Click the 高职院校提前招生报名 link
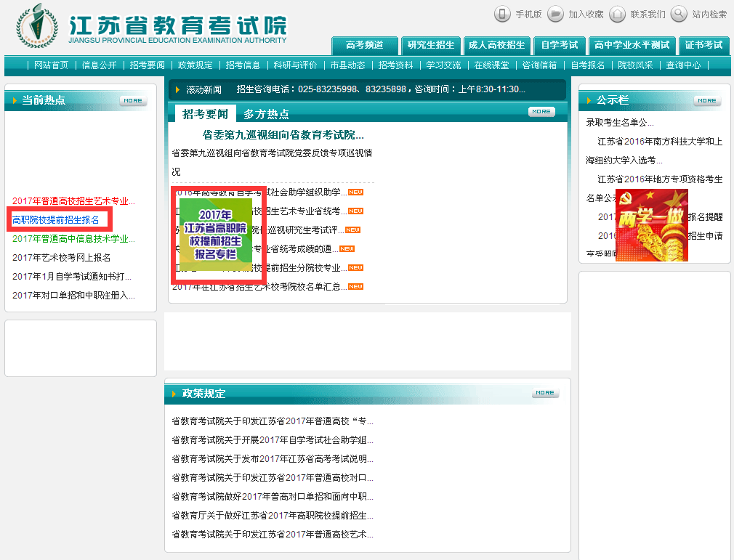The image size is (734, 560). (55, 219)
